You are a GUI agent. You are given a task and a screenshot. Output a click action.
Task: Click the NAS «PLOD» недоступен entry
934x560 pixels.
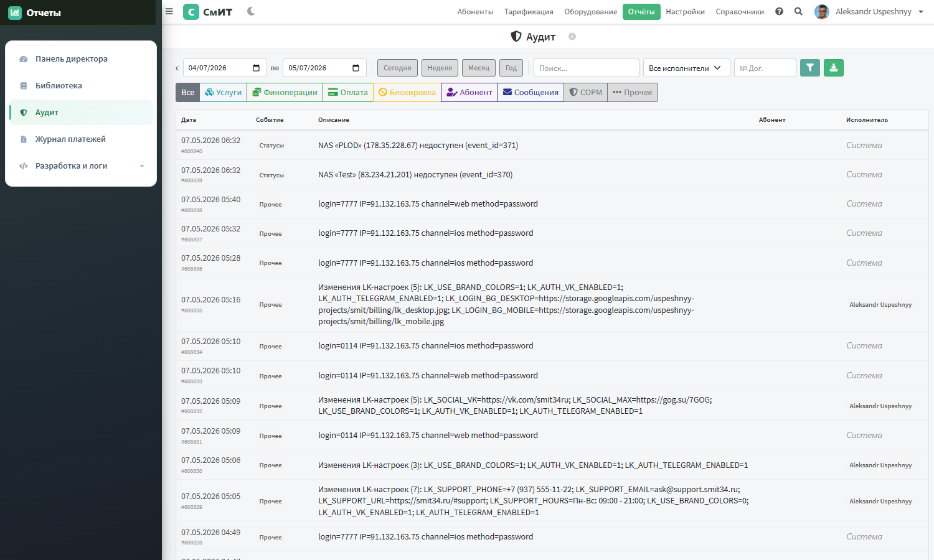(418, 146)
